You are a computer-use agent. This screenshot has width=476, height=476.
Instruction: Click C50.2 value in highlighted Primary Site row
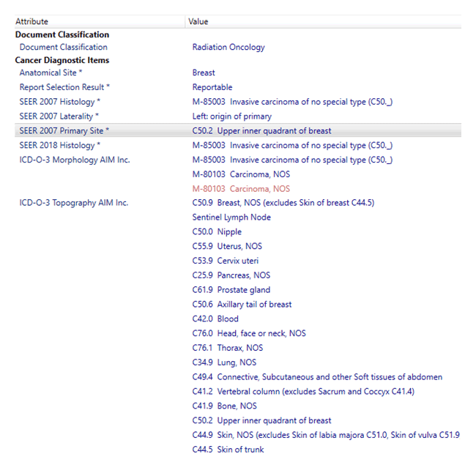(x=261, y=131)
